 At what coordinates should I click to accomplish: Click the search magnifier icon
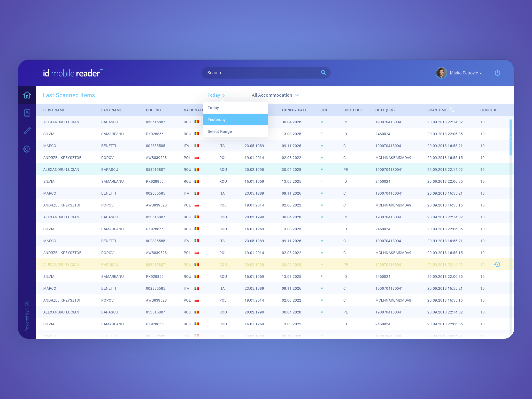323,73
